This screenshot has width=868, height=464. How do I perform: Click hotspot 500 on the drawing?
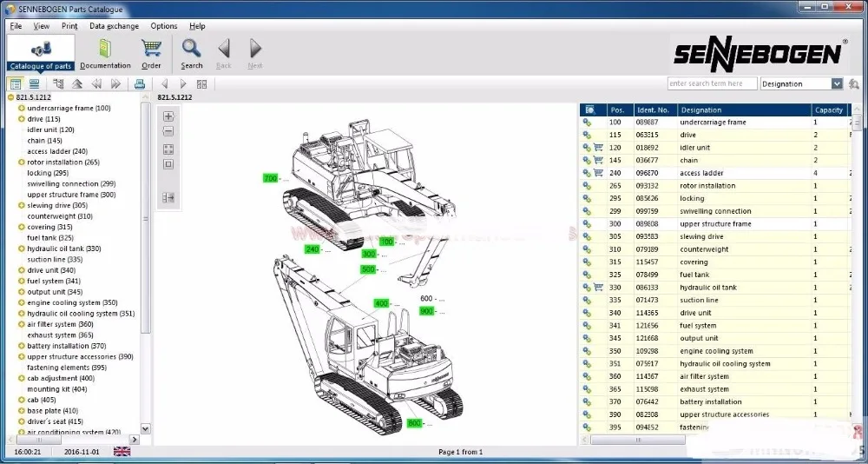(x=368, y=269)
